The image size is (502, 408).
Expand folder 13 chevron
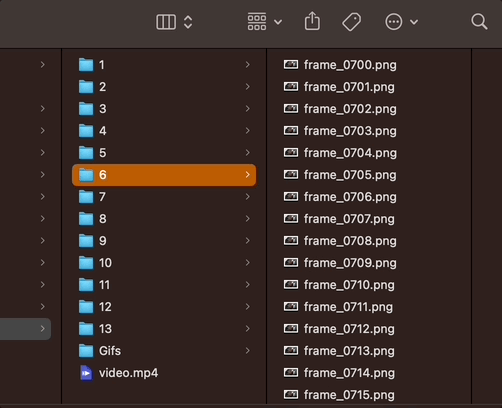pos(248,329)
